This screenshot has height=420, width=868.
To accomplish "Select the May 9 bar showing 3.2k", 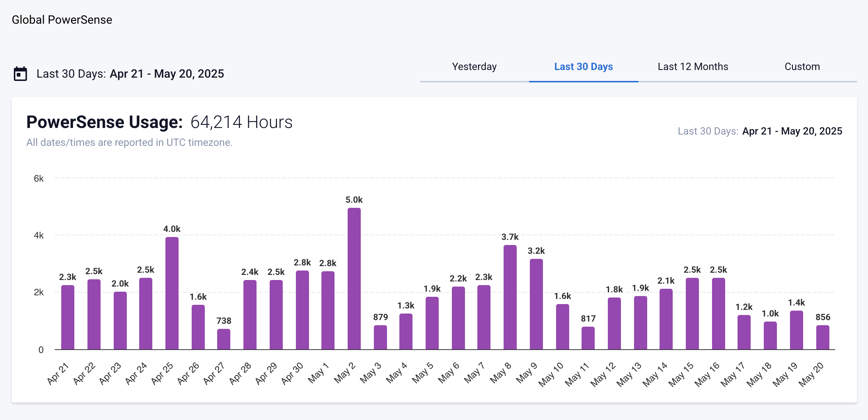I will (x=536, y=304).
